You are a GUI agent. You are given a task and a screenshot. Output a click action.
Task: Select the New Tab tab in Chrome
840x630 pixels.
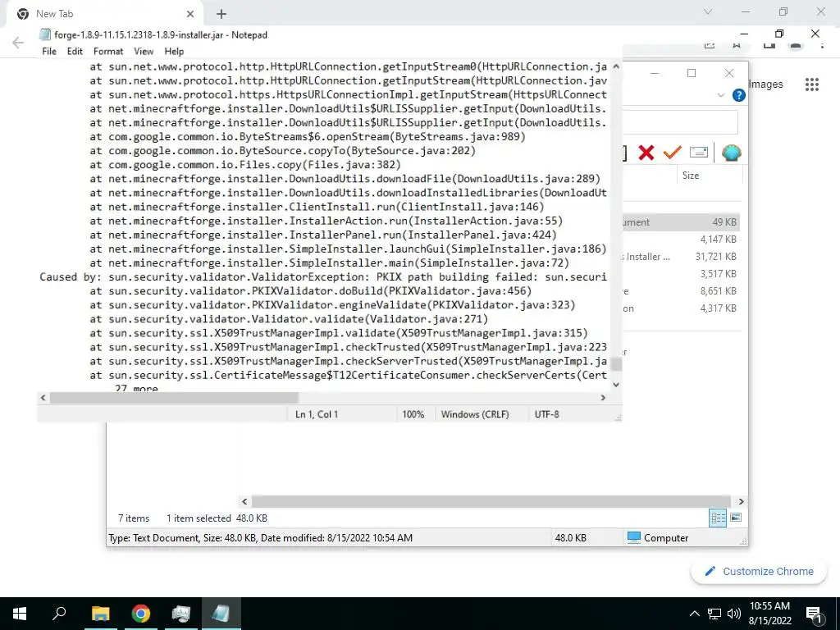(104, 14)
